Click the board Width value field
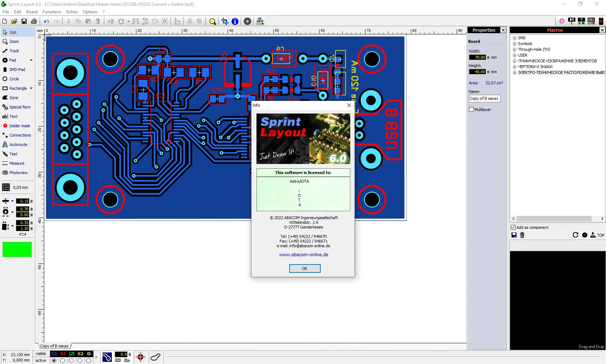This screenshot has width=606, height=364. pos(478,57)
